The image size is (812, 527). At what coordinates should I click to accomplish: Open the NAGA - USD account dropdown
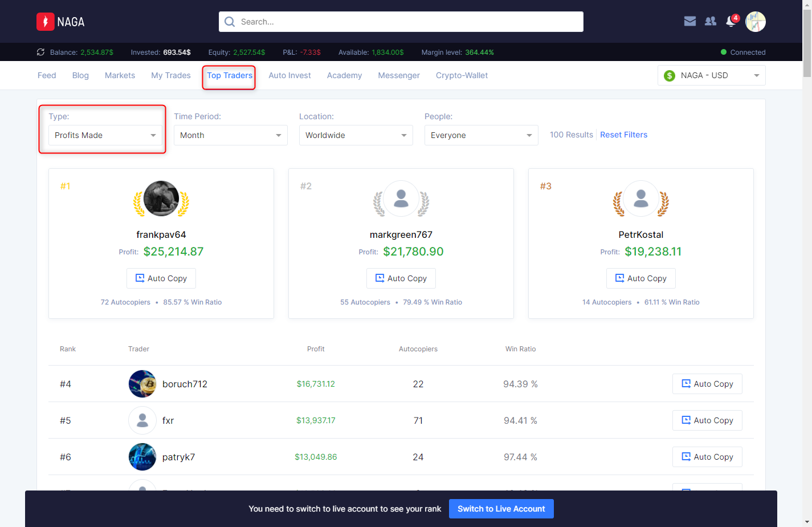point(712,75)
